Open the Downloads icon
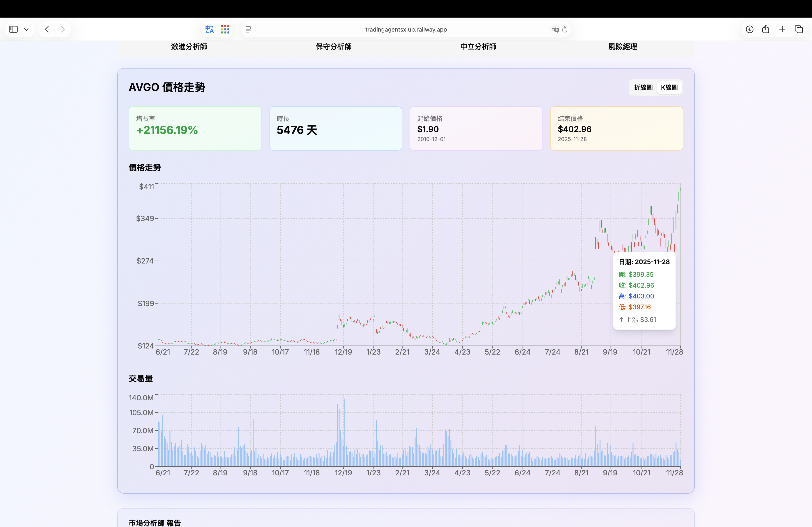 749,29
